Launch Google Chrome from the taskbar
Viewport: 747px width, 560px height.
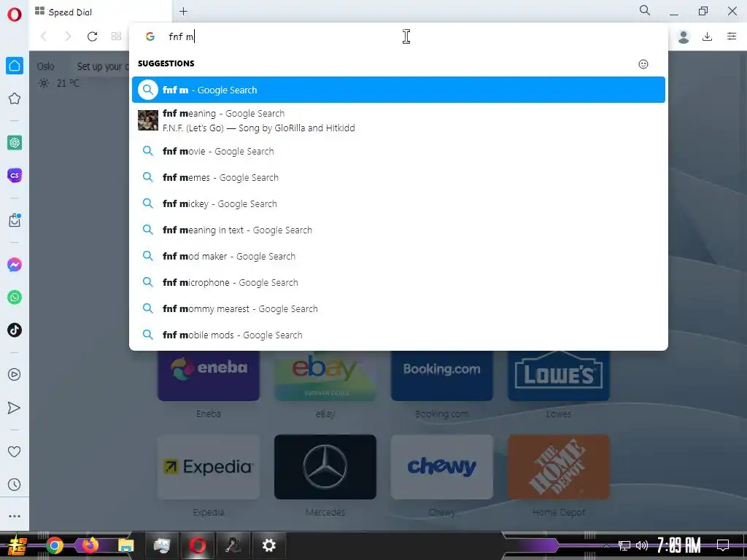(54, 545)
